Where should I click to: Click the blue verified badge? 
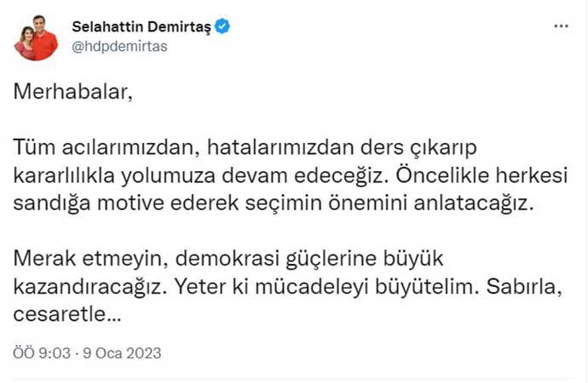pyautogui.click(x=222, y=27)
